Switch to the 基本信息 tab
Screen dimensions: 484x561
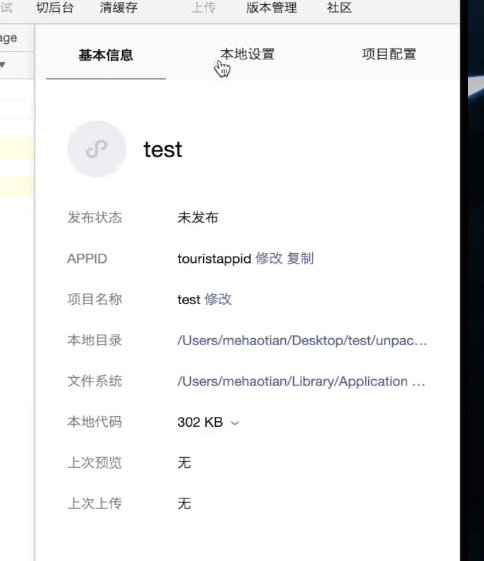pos(106,55)
